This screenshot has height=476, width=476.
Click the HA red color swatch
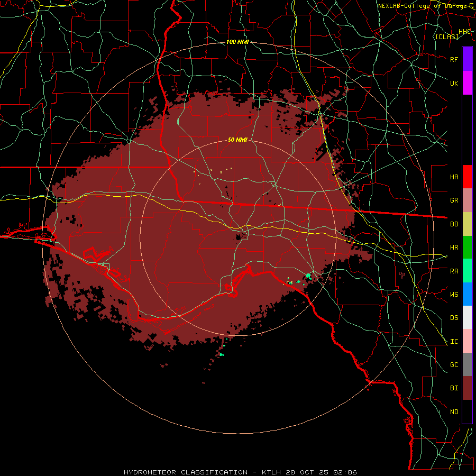(x=467, y=177)
